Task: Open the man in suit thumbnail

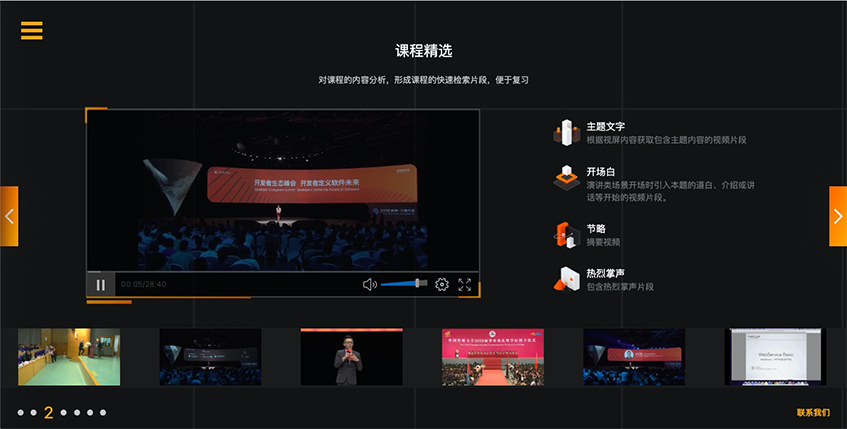Action: [351, 357]
